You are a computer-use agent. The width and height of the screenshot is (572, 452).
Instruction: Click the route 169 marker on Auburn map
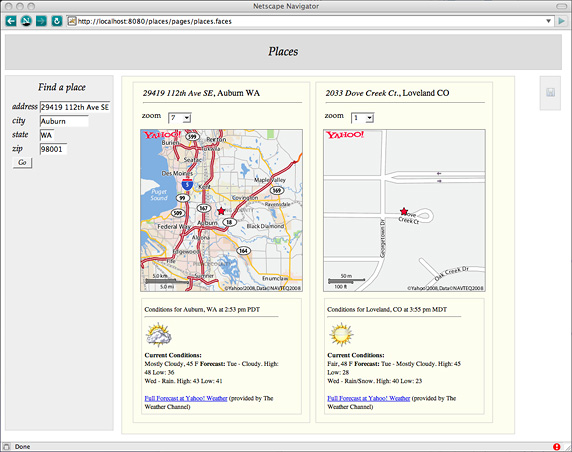(277, 190)
